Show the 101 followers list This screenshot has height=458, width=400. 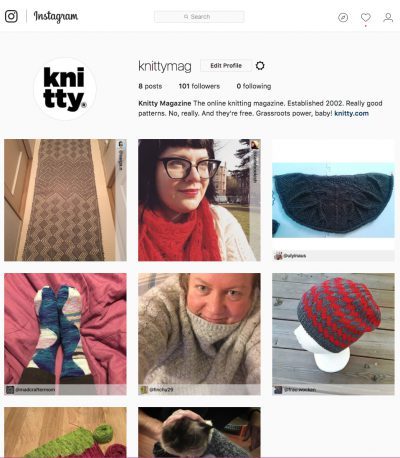pyautogui.click(x=199, y=86)
